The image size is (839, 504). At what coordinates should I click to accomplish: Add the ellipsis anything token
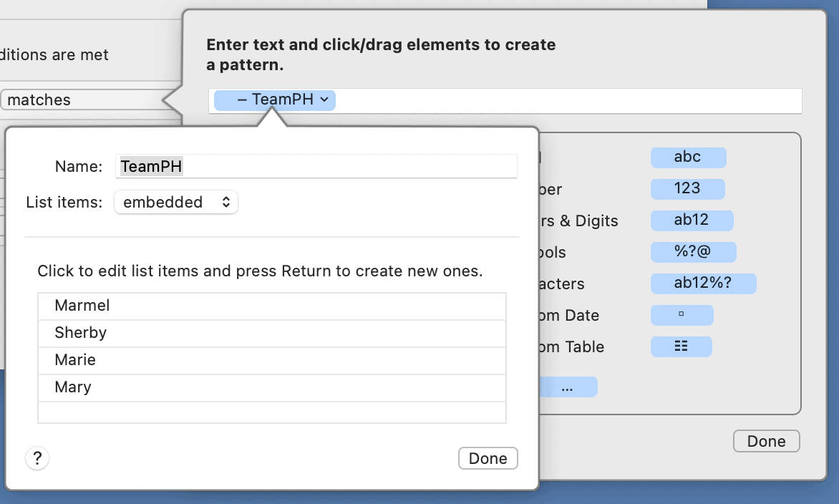point(568,387)
